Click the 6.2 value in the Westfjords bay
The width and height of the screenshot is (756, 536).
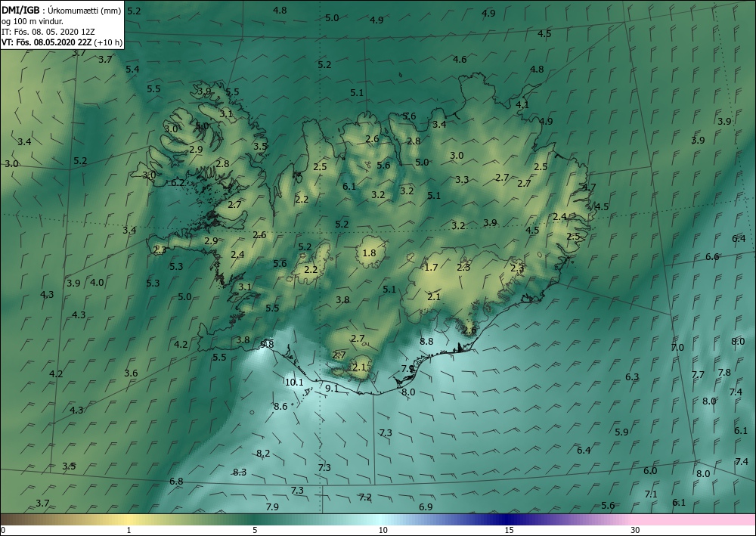tap(178, 183)
